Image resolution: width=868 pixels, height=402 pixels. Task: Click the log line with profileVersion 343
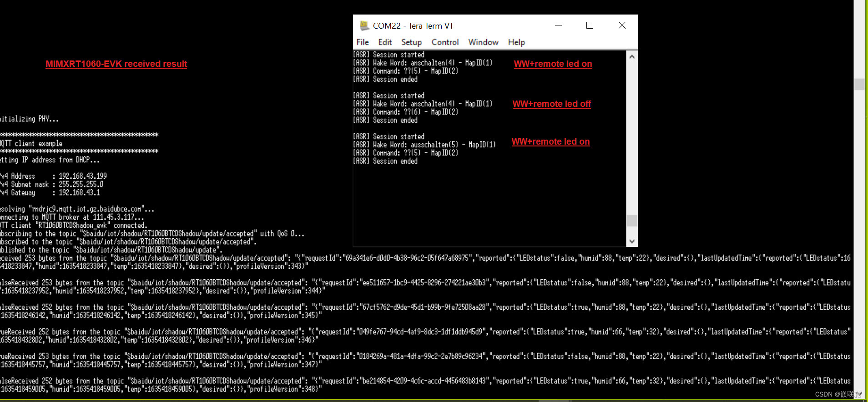click(425, 262)
